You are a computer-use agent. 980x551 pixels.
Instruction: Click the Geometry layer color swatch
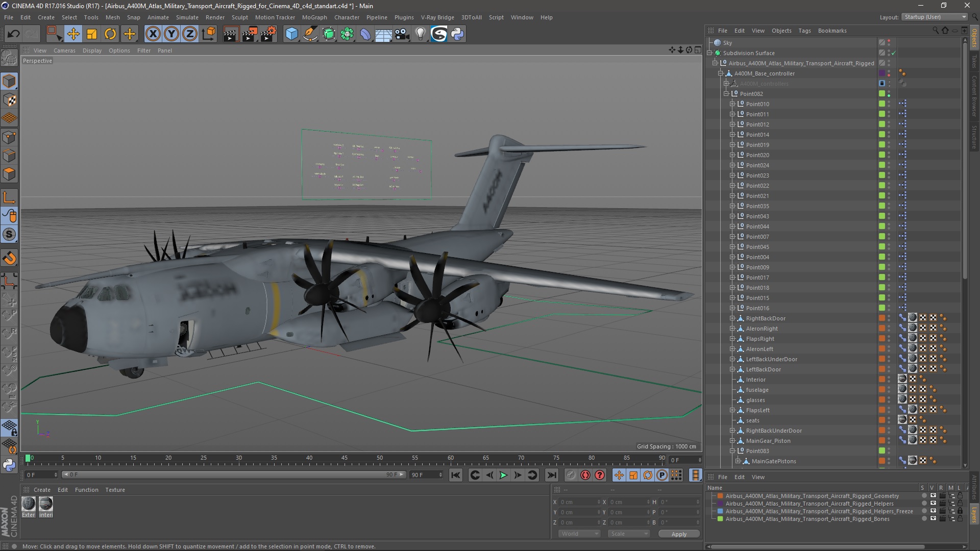click(x=720, y=496)
